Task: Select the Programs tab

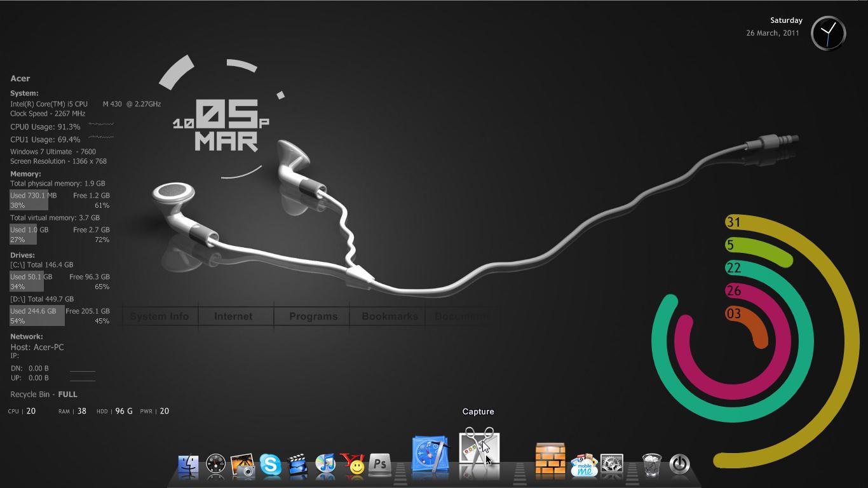Action: (x=313, y=316)
